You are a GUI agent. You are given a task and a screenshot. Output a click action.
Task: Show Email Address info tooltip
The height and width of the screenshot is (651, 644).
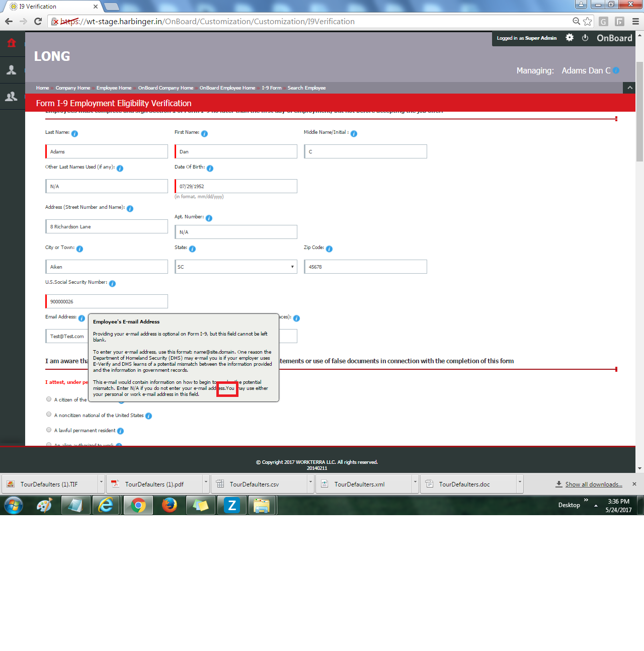[x=82, y=318]
